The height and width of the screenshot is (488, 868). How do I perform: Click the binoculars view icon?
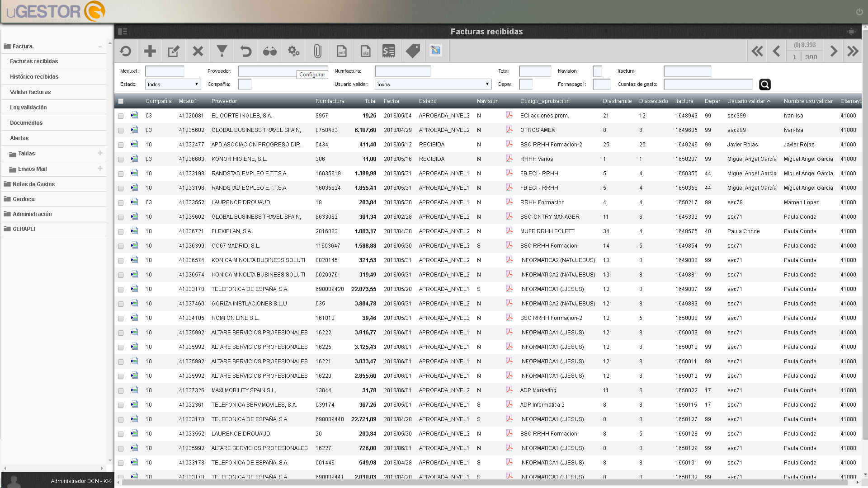269,51
